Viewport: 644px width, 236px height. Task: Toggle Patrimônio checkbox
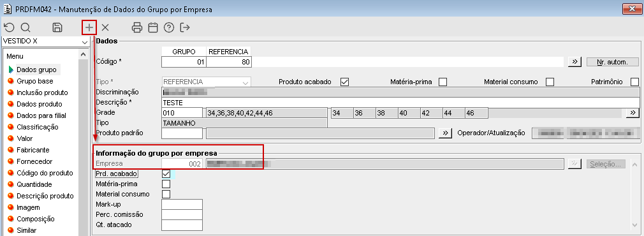[x=634, y=82]
